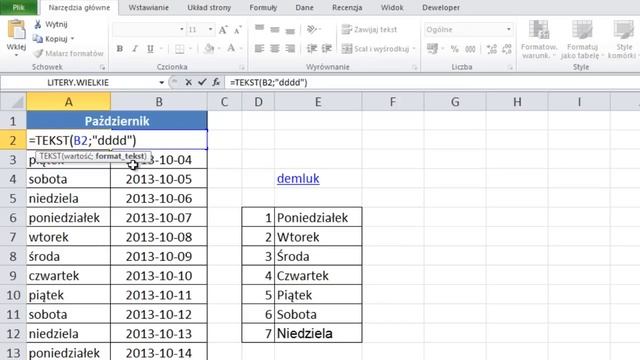Cancel formula entry with the X

click(x=188, y=82)
